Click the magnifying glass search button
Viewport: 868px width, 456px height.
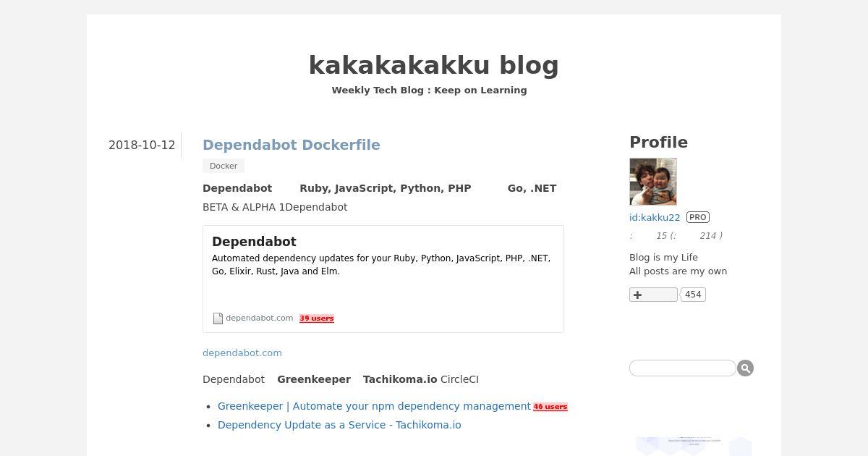[x=746, y=368]
